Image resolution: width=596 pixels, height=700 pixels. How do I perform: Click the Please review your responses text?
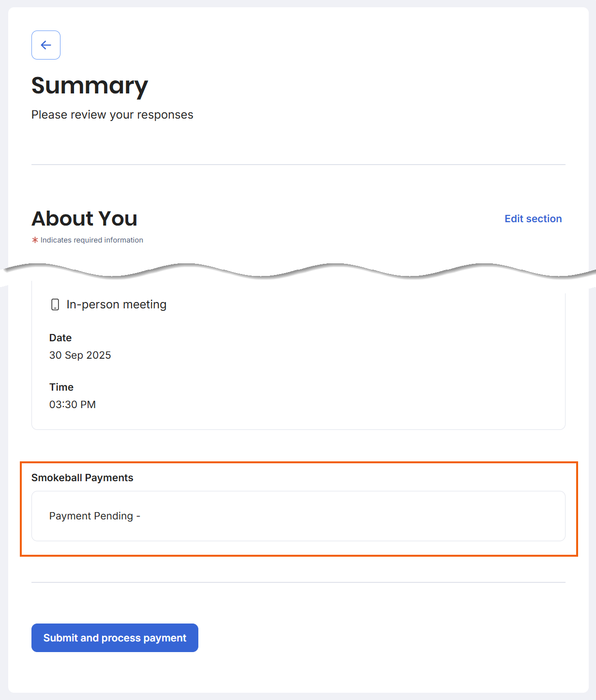(112, 115)
